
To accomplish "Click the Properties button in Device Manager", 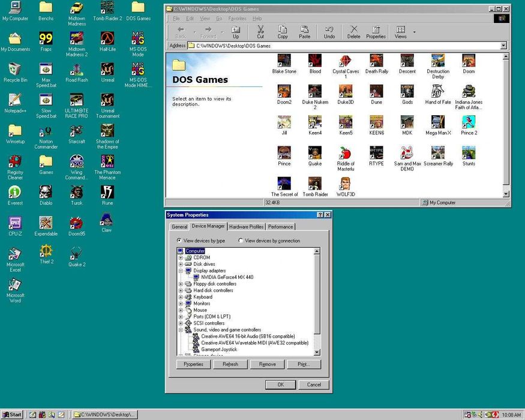I will pos(194,364).
